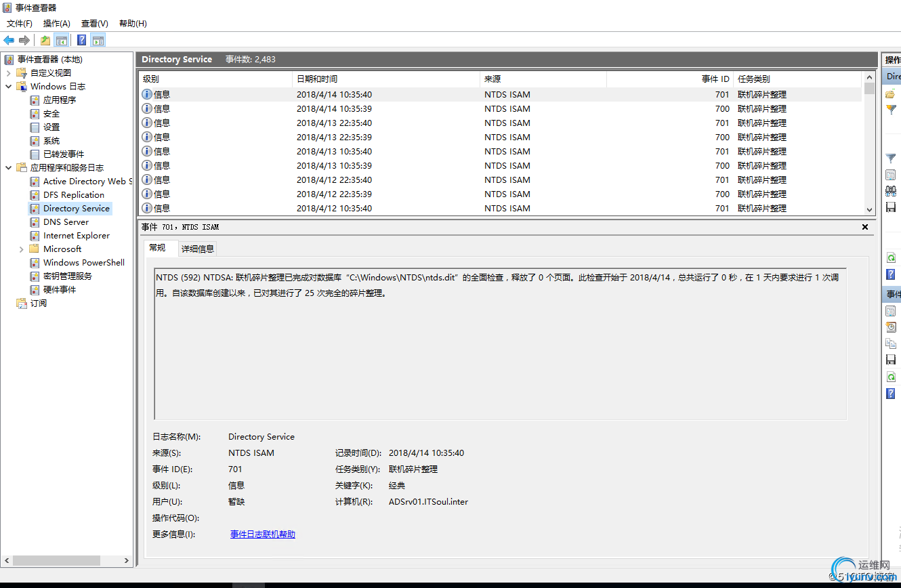Open the Internet Explorer log
Screen dimensions: 901x588
click(x=77, y=235)
